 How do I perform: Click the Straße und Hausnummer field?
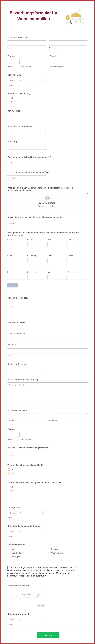pyautogui.click(x=47, y=328)
